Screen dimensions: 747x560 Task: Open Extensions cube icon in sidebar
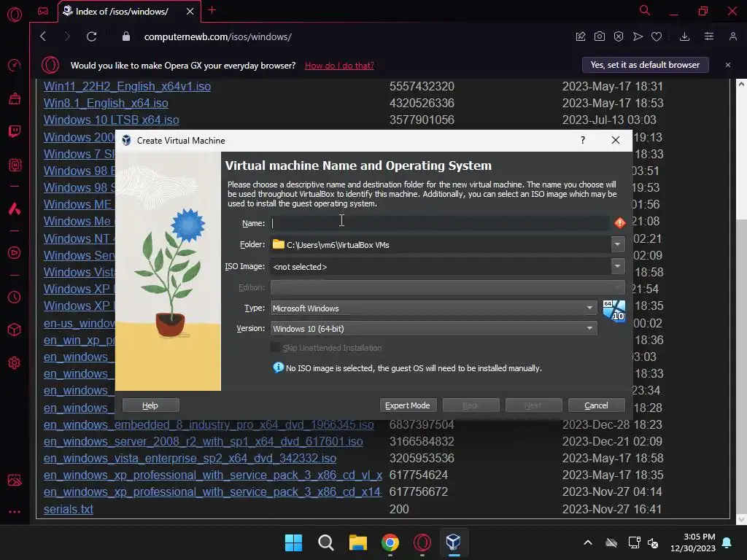tap(15, 330)
